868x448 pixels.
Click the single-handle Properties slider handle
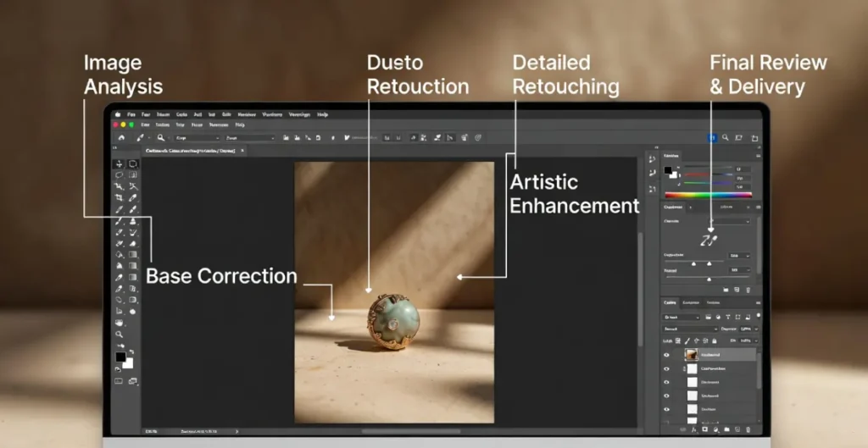709,279
